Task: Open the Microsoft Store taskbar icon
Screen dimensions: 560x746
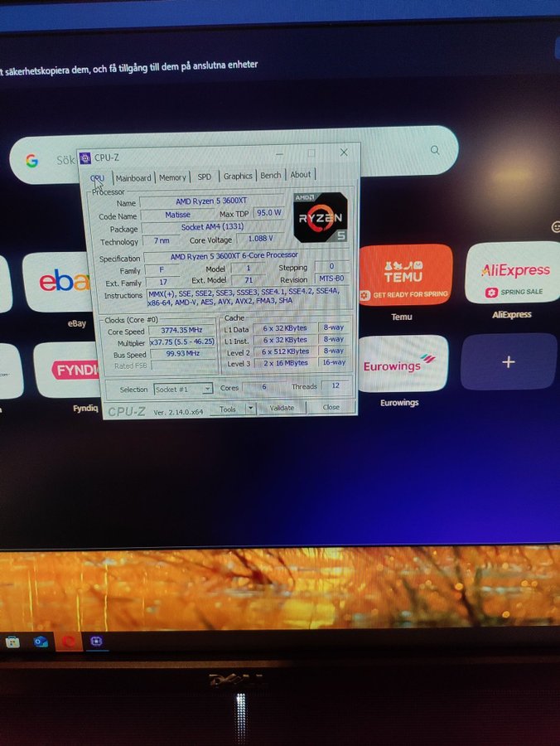Action: pos(12,642)
